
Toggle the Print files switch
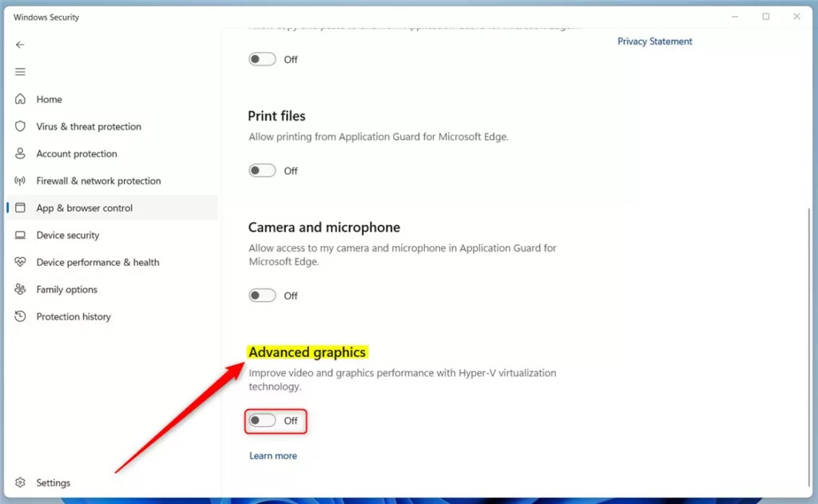pos(262,171)
